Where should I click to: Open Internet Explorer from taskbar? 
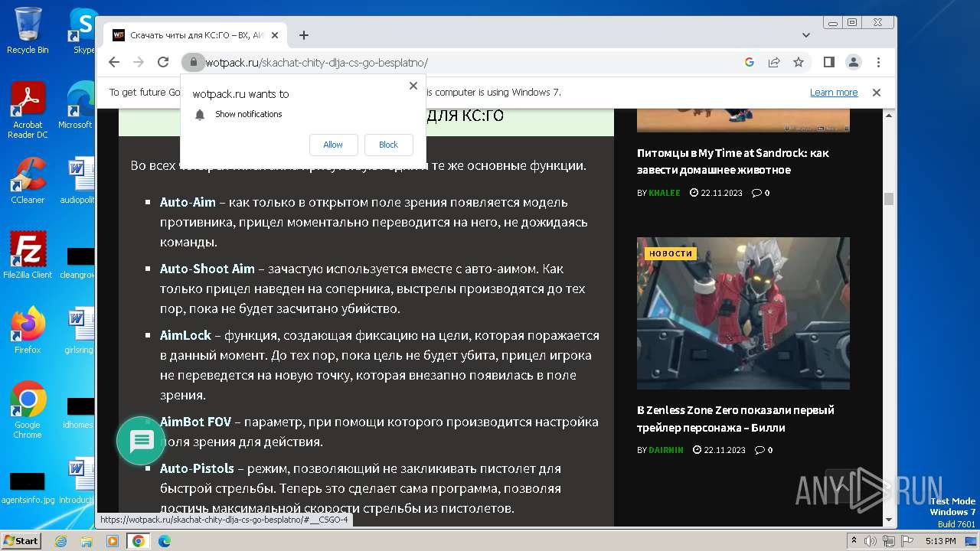(x=61, y=541)
